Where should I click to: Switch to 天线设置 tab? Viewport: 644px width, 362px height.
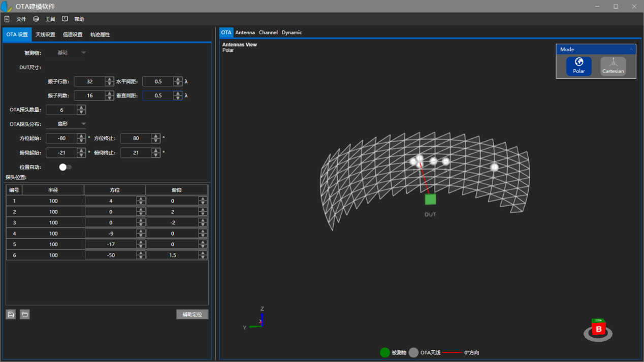45,35
